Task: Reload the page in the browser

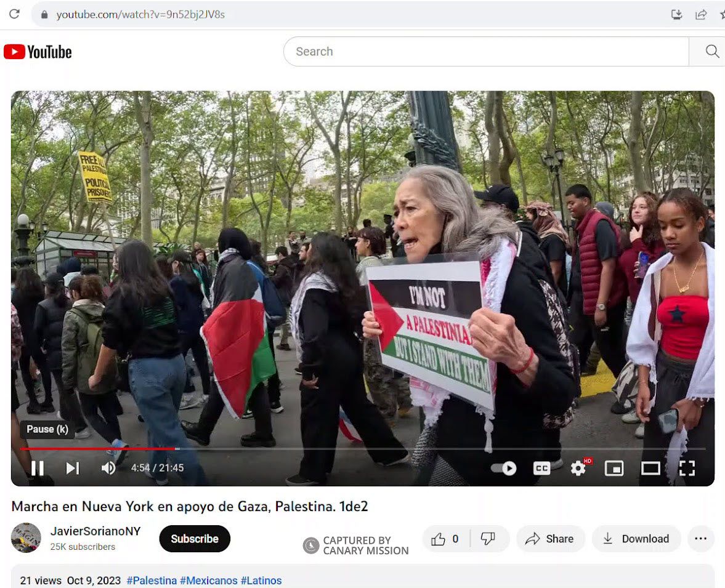Action: tap(14, 14)
